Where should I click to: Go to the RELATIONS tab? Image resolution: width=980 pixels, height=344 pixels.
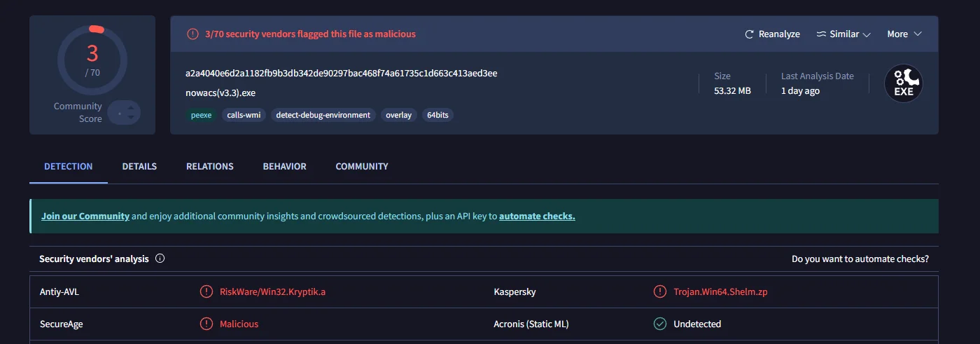(209, 167)
